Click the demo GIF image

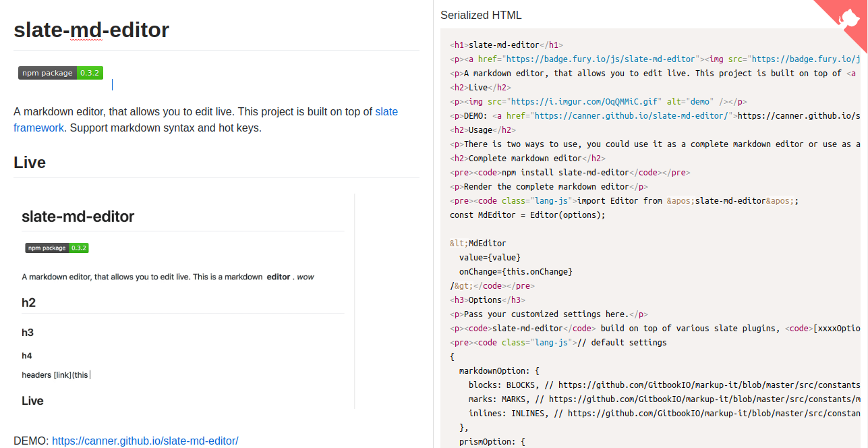click(x=184, y=301)
